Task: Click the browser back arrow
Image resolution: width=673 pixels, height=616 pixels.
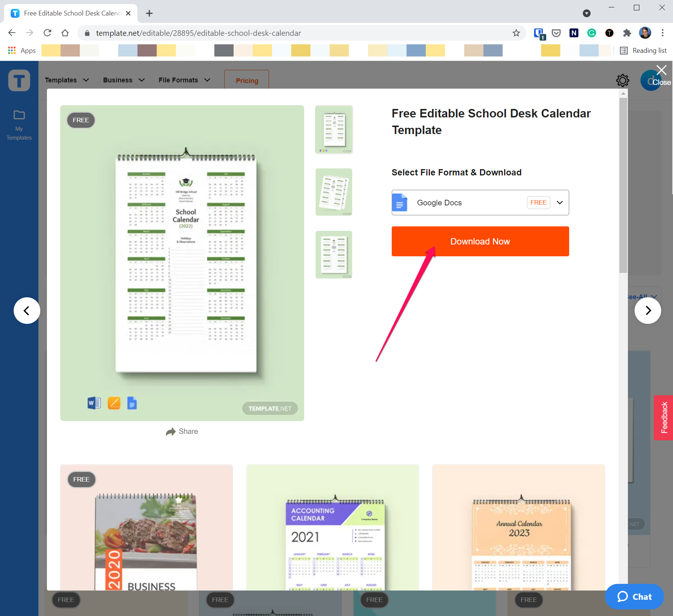Action: point(12,33)
